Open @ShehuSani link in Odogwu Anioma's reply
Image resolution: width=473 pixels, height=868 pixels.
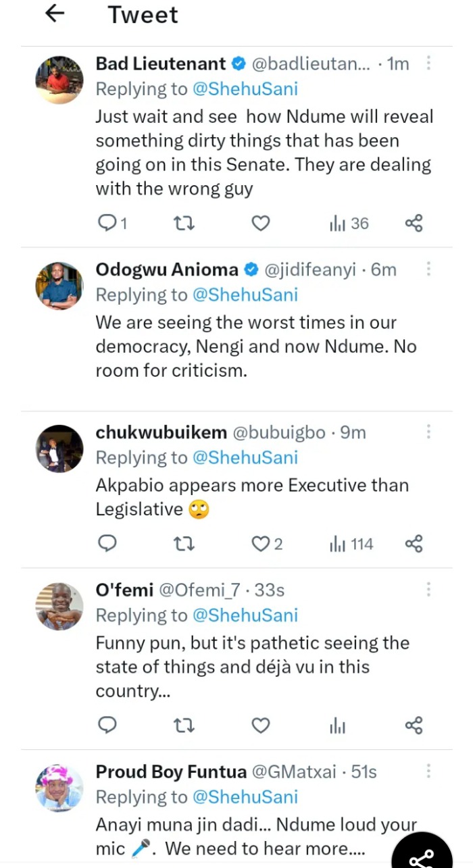(245, 295)
